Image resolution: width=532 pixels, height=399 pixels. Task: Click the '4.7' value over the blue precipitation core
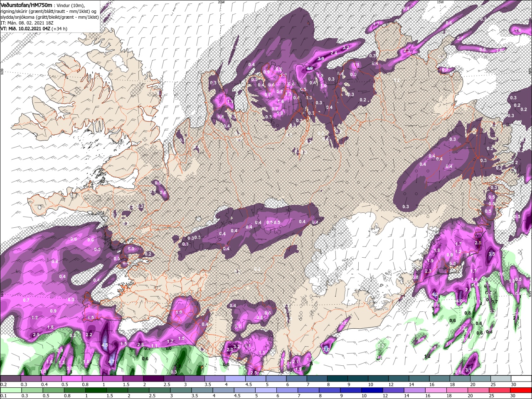111,362
